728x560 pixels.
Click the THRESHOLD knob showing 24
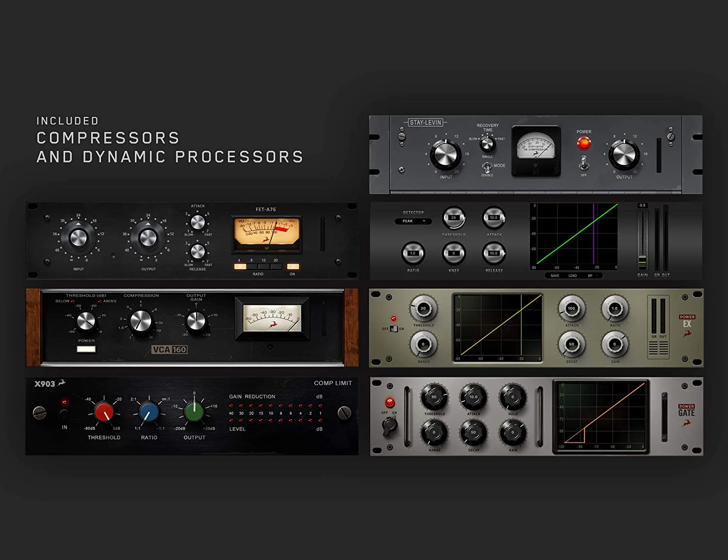click(x=454, y=218)
